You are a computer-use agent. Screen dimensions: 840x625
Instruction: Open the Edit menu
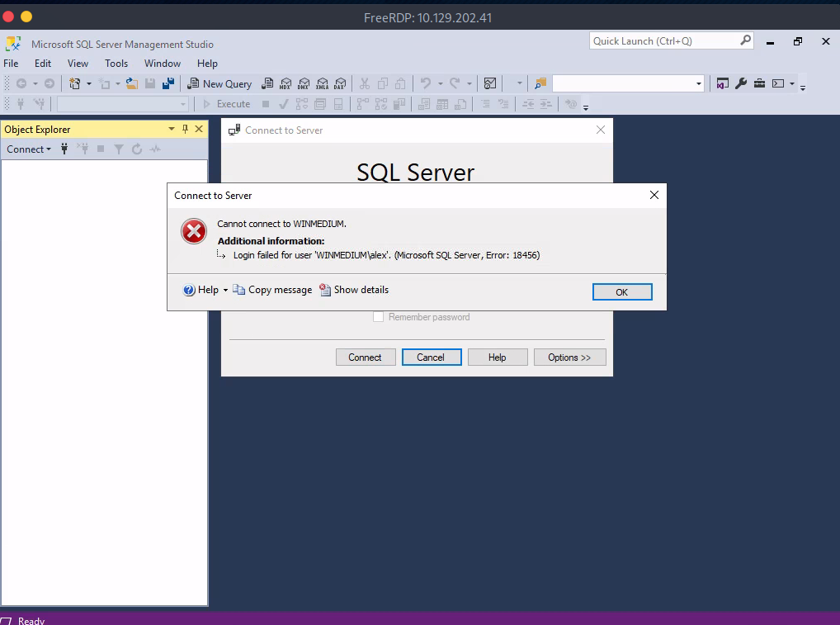pyautogui.click(x=43, y=64)
